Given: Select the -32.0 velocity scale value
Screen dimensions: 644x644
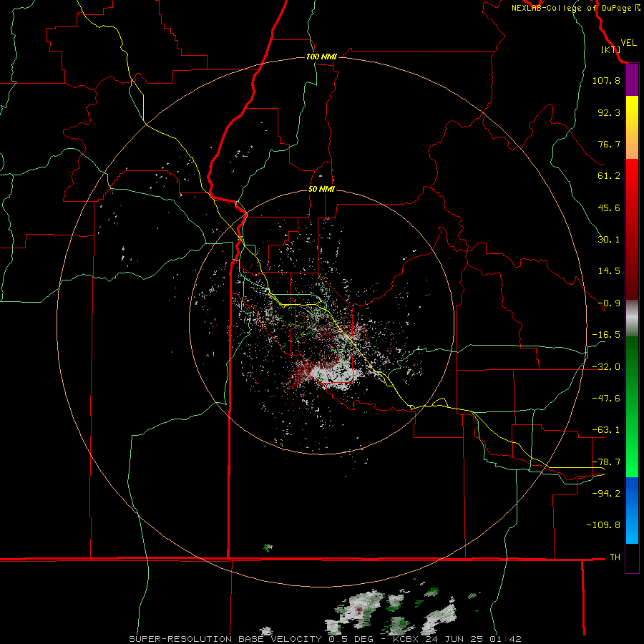Looking at the screenshot, I should click(x=606, y=367).
